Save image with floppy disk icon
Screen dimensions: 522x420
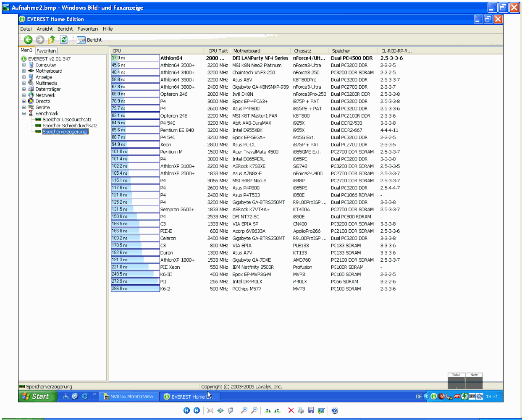(x=311, y=410)
